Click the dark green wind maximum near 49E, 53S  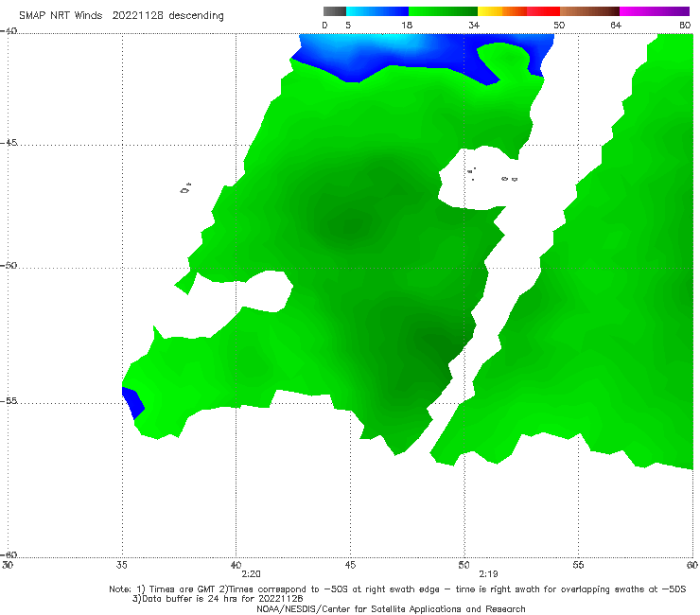pyautogui.click(x=435, y=342)
